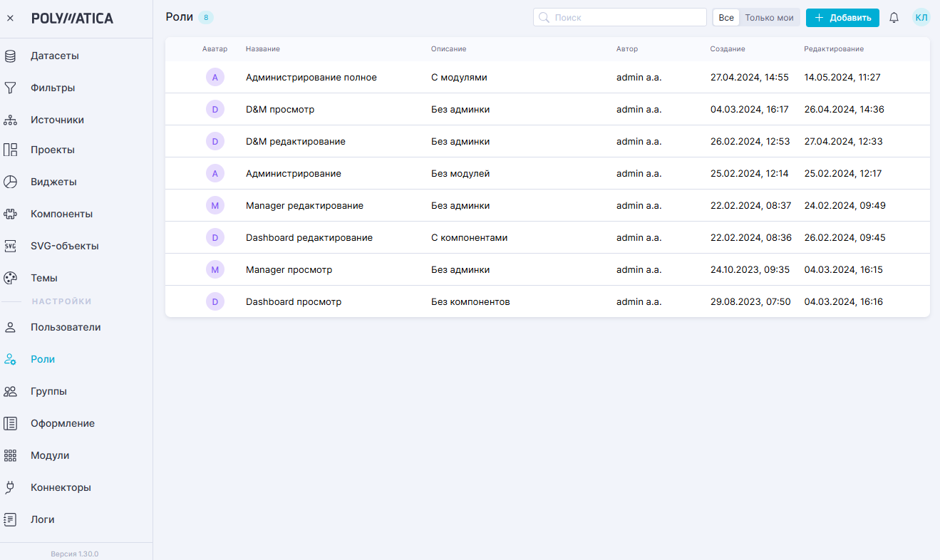Select the "Все" filter option
Viewport: 940px width, 560px height.
[725, 18]
